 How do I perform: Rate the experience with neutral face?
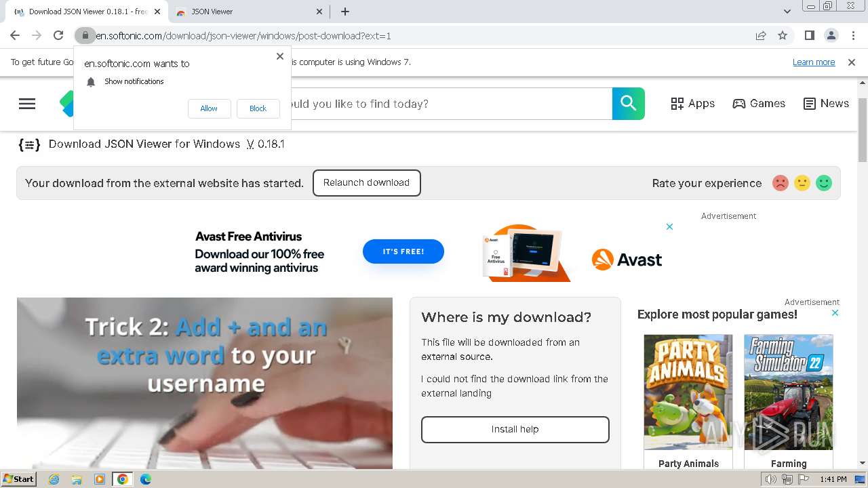click(802, 183)
